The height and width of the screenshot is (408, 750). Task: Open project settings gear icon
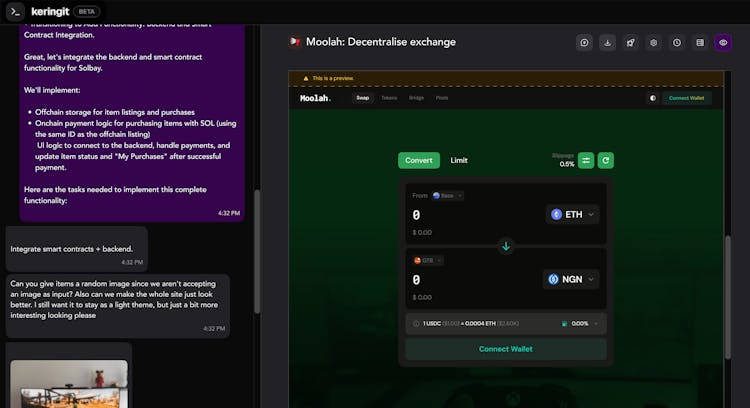coord(653,43)
